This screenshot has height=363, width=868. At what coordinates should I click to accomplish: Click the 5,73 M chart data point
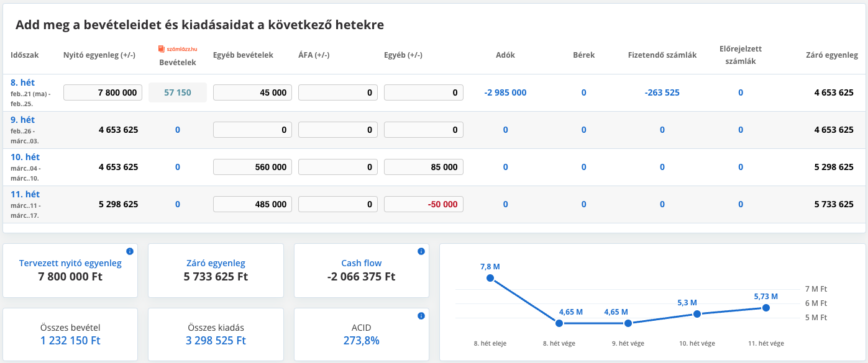766,308
